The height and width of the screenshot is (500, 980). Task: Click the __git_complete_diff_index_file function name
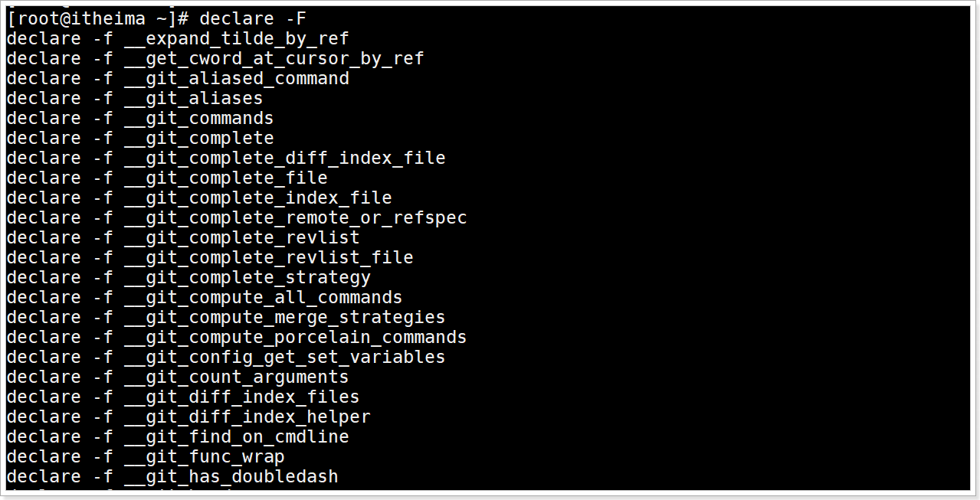284,158
